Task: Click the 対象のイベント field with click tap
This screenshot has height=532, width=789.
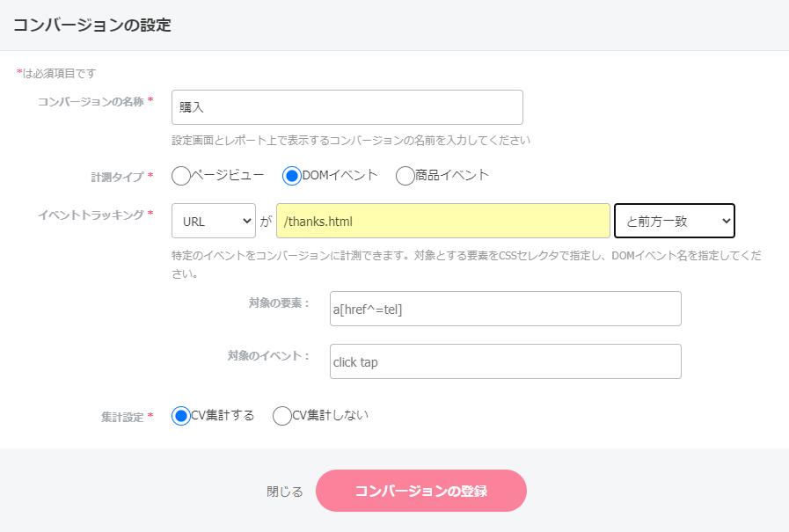Action: pyautogui.click(x=505, y=361)
